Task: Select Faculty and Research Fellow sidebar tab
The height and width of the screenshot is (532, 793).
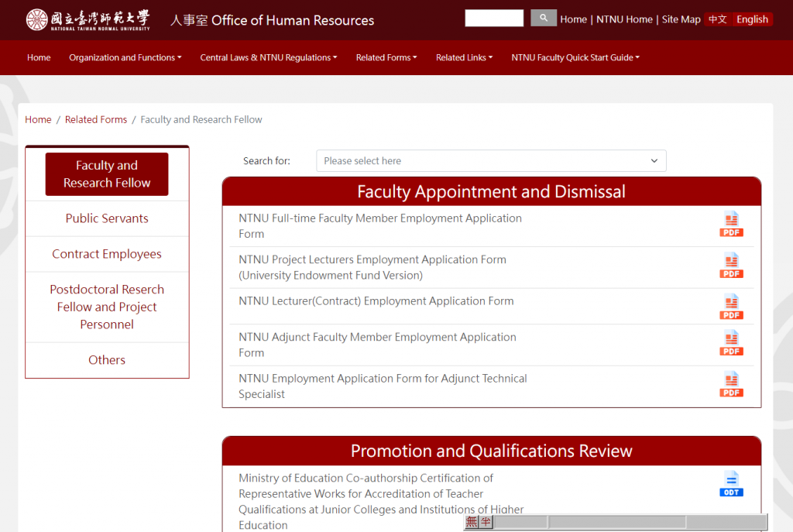Action: tap(107, 174)
